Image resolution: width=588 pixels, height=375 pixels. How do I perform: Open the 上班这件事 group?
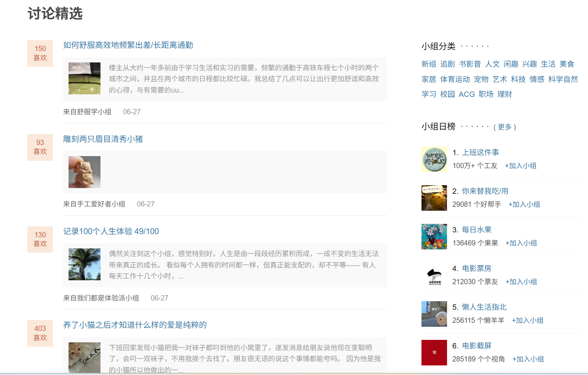point(480,153)
